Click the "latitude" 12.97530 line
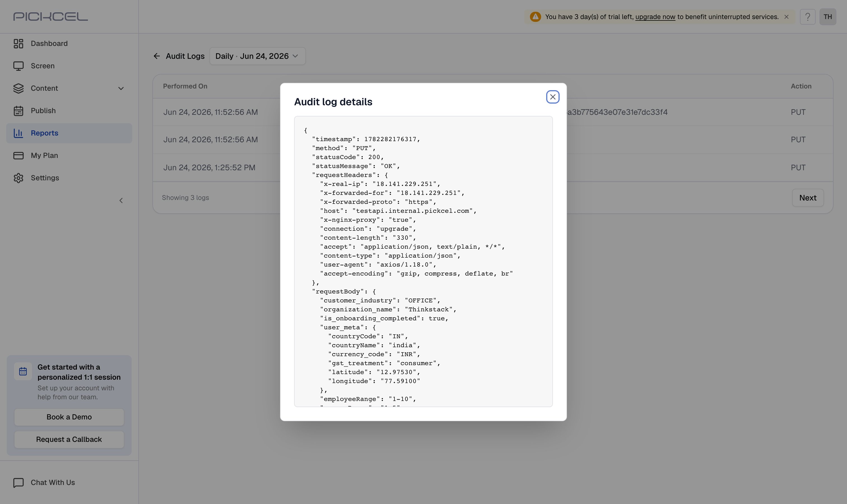This screenshot has height=504, width=847. tap(374, 372)
